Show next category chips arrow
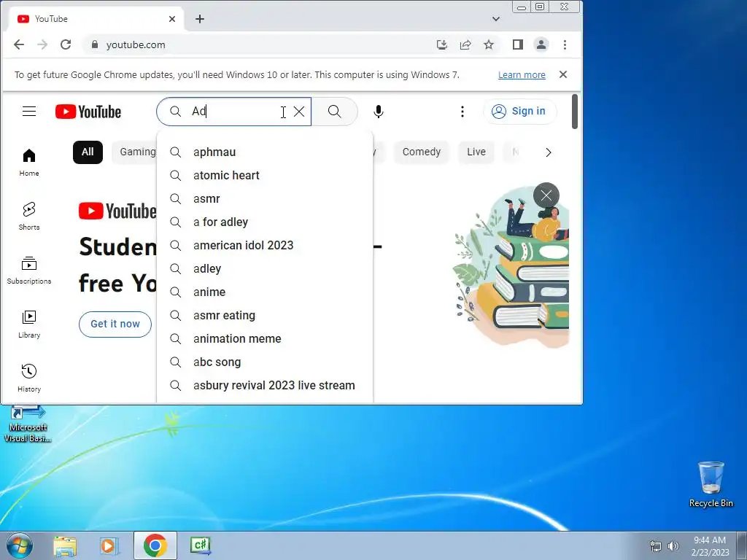 pyautogui.click(x=549, y=152)
